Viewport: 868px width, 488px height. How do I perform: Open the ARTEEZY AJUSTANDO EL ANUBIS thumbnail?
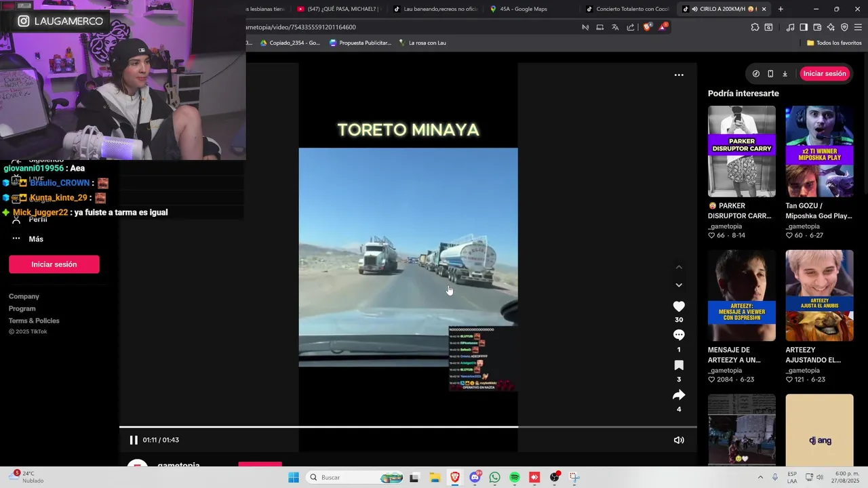819,296
